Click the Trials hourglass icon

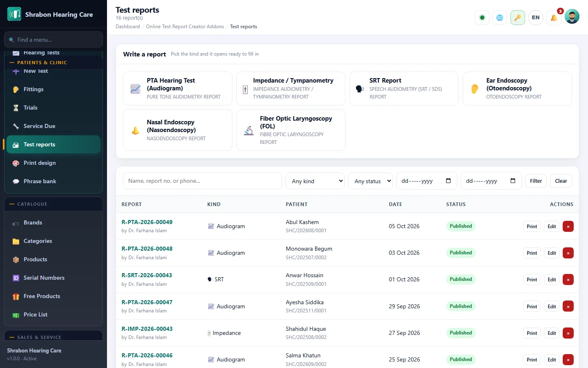click(16, 108)
